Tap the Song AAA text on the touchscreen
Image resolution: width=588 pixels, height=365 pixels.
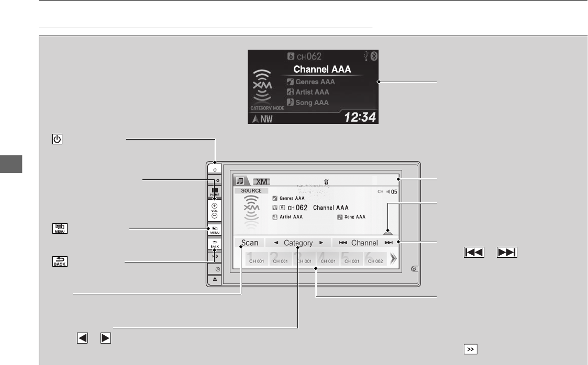click(355, 217)
